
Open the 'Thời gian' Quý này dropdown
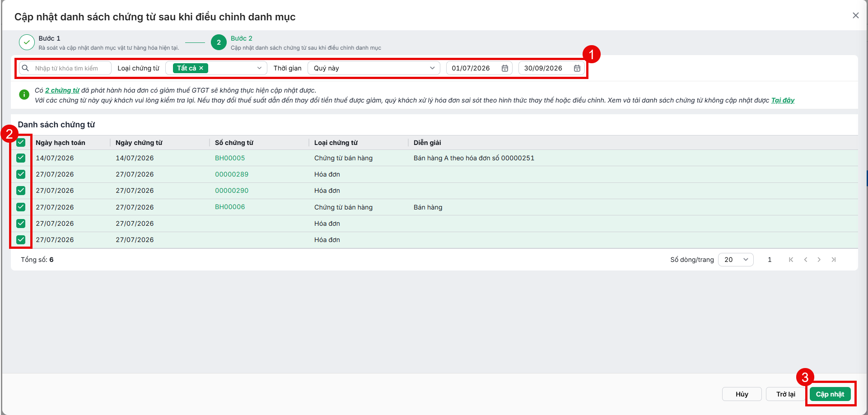click(x=373, y=68)
